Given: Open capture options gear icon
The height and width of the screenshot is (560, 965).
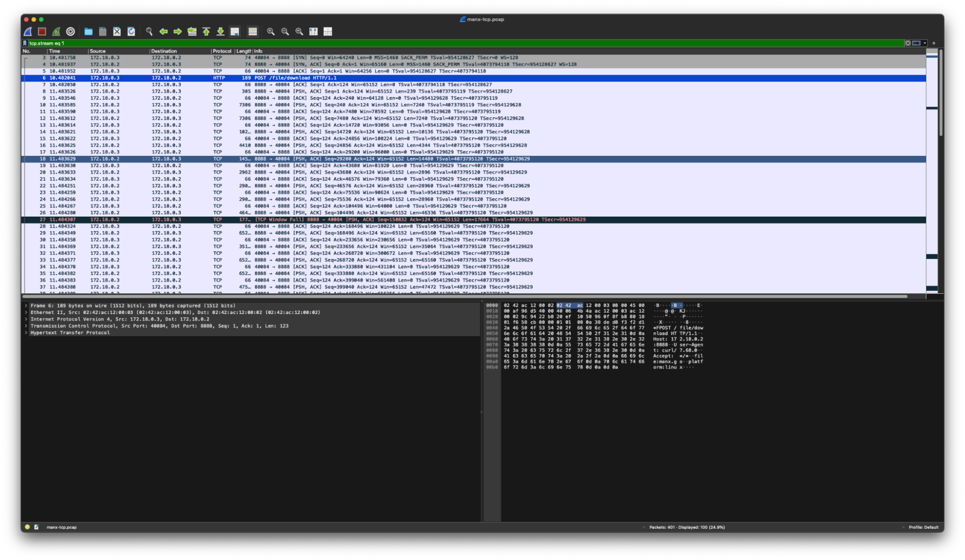Looking at the screenshot, I should tap(70, 31).
